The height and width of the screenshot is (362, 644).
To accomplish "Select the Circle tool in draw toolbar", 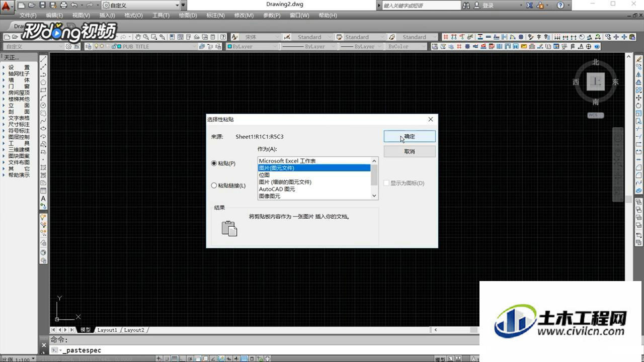I will (44, 105).
